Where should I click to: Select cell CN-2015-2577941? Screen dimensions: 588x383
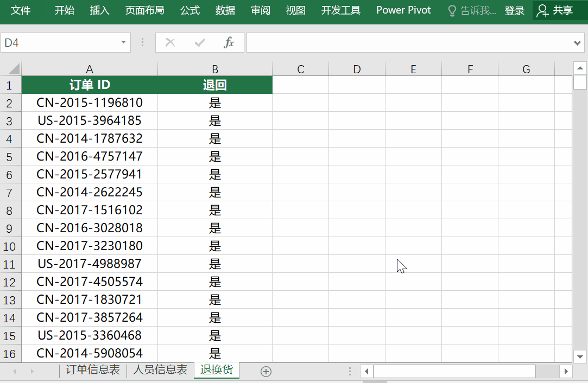tap(90, 174)
